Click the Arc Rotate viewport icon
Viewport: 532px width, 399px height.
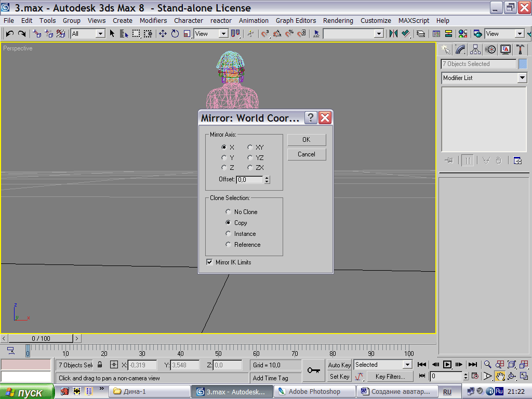[x=512, y=376]
